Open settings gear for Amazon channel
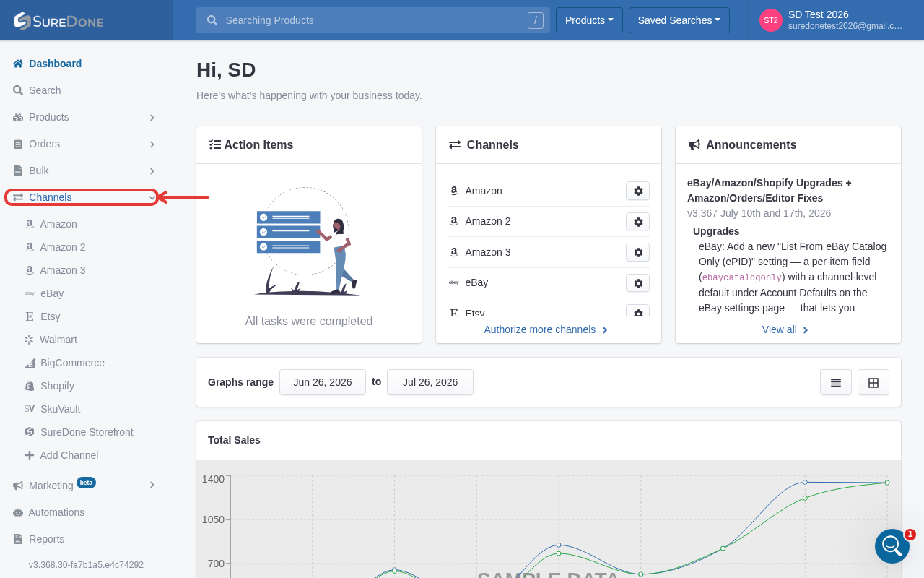This screenshot has width=924, height=578. pyautogui.click(x=637, y=191)
